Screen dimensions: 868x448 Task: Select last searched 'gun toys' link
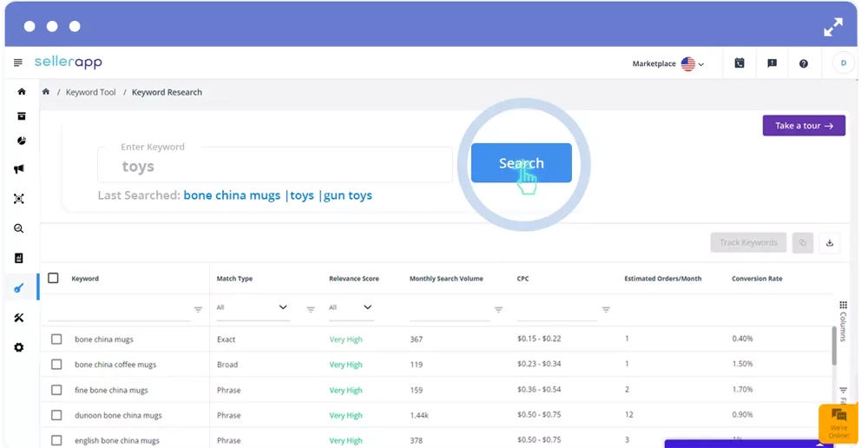coord(348,195)
